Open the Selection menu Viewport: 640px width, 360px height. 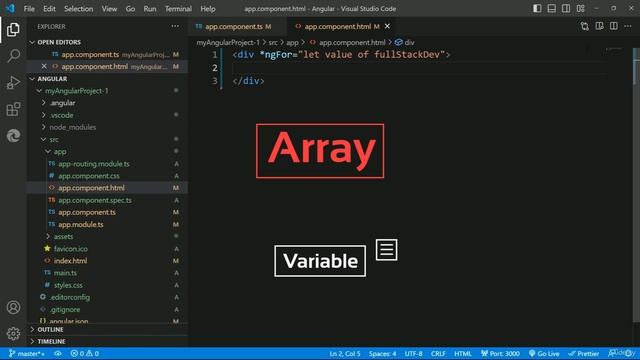[78, 9]
